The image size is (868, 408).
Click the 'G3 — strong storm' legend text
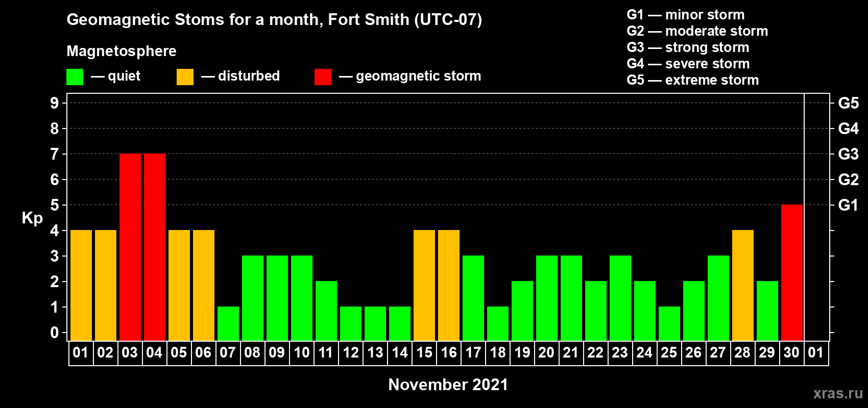(x=688, y=47)
